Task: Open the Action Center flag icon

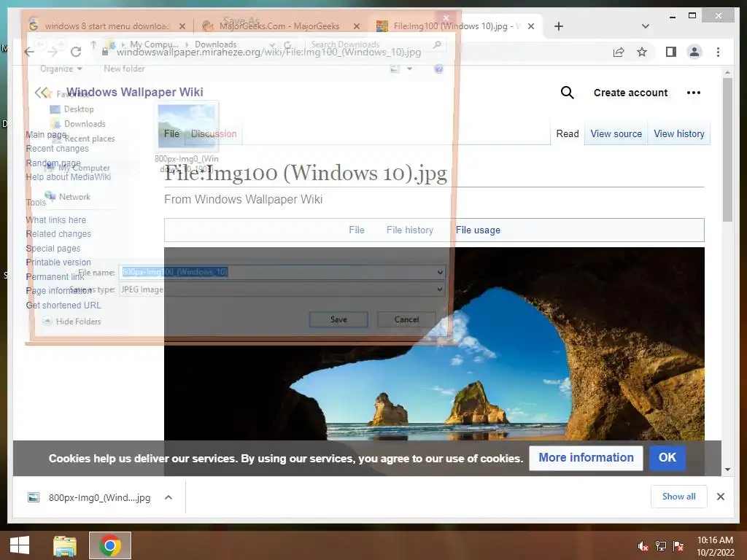Action: click(x=678, y=546)
